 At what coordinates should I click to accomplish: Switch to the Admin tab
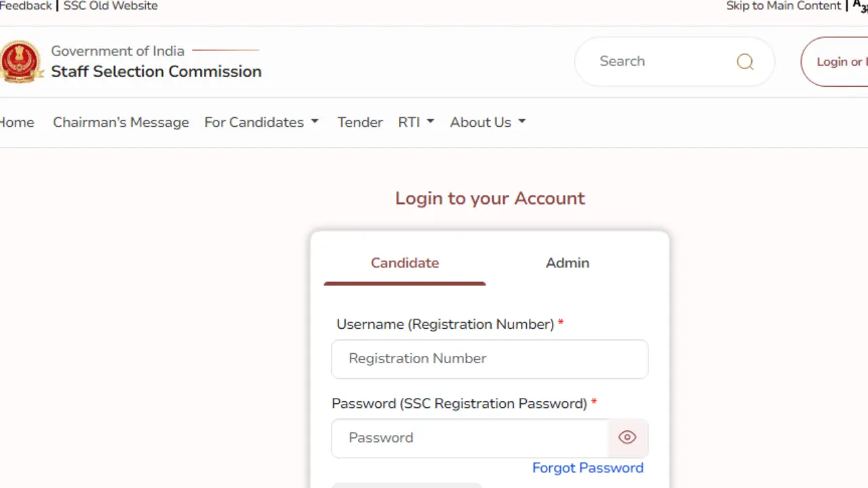tap(567, 263)
